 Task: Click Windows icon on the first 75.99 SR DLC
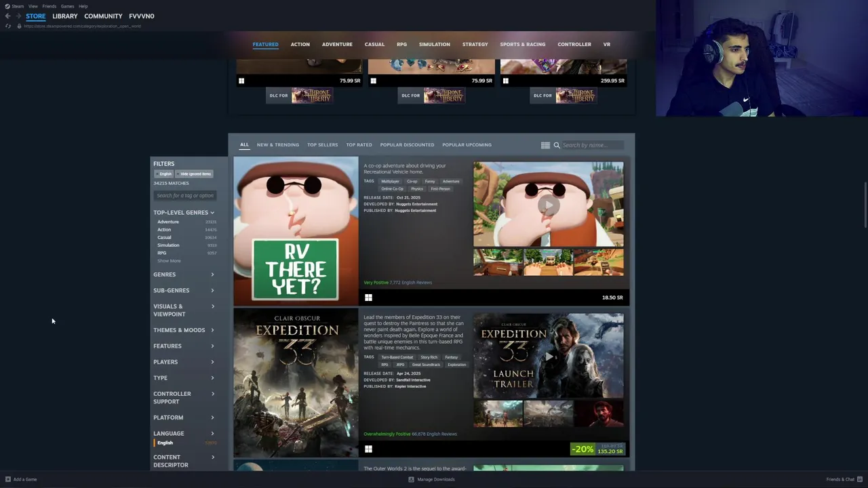(241, 81)
